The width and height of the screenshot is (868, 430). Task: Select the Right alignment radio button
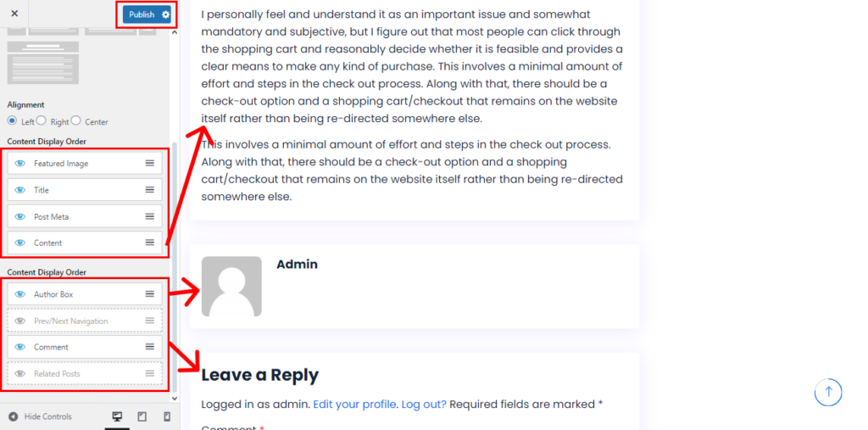coord(41,120)
